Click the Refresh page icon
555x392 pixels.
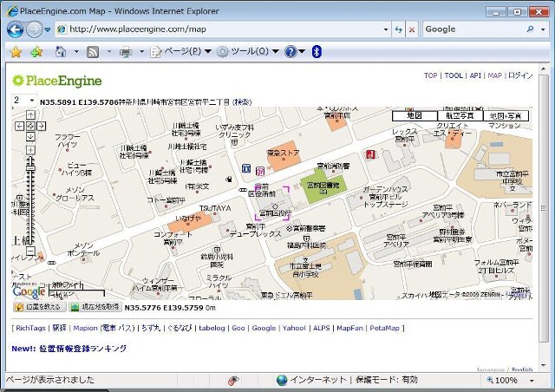398,29
